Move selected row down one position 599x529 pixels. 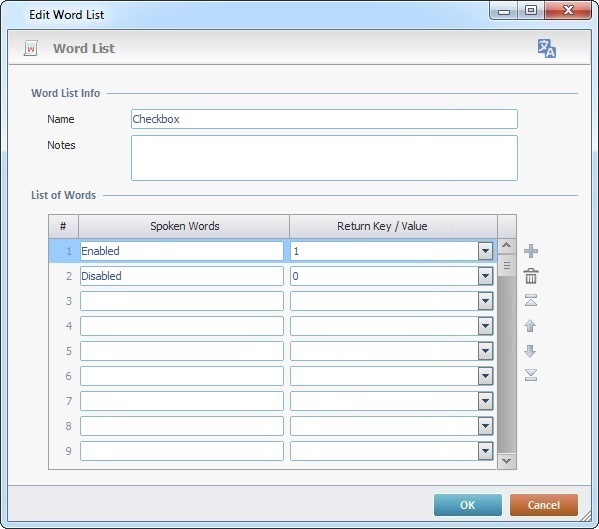(530, 351)
